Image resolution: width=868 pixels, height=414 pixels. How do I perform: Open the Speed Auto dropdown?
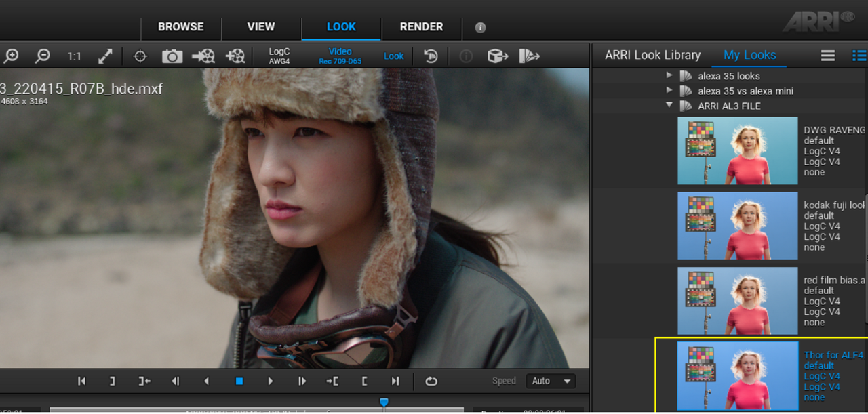point(550,381)
